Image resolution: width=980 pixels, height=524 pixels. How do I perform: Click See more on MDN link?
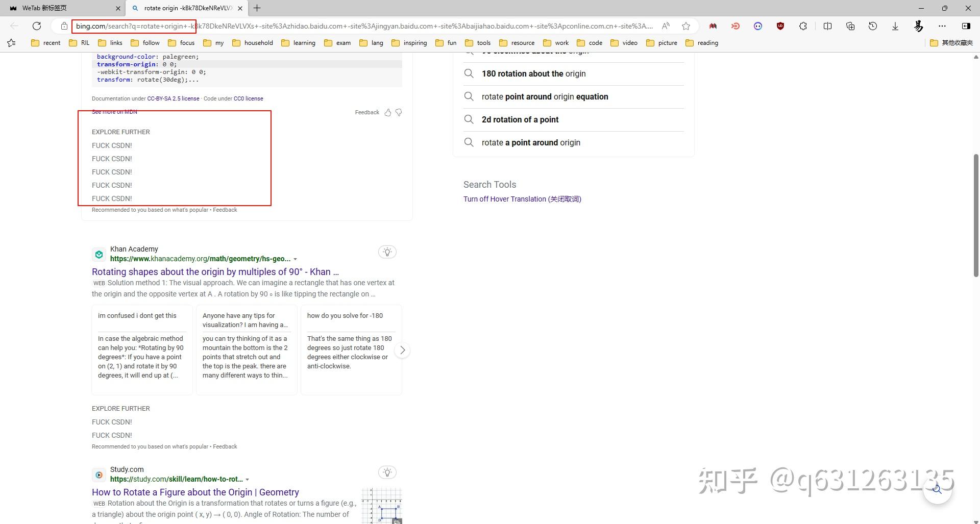coord(114,112)
